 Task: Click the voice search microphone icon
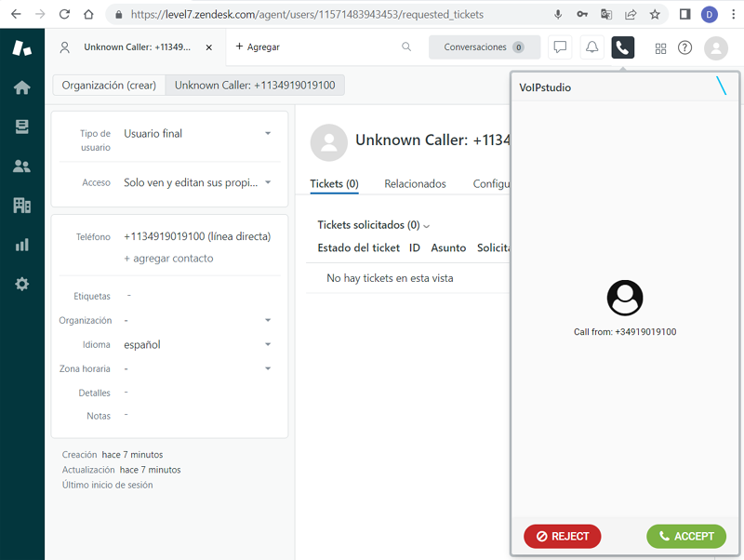pyautogui.click(x=558, y=14)
